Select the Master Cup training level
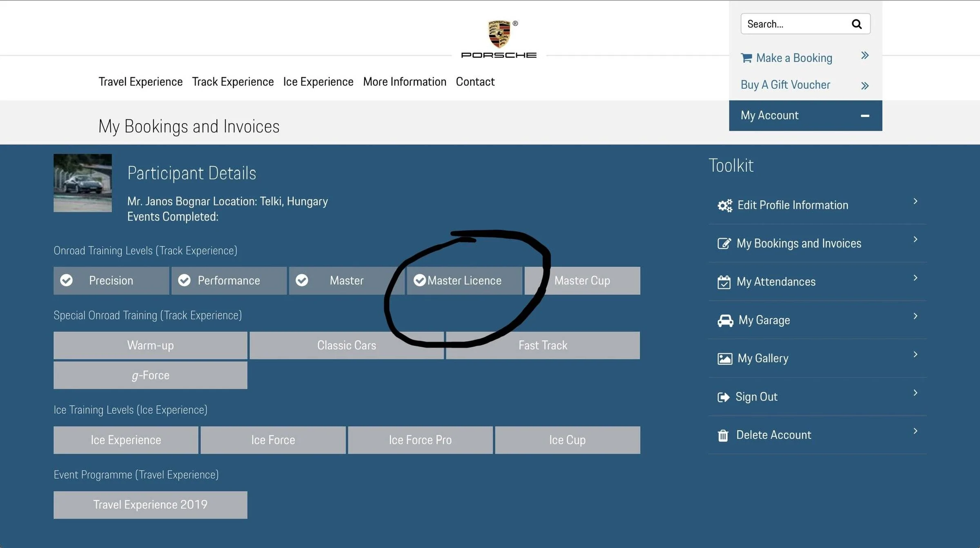 (582, 281)
